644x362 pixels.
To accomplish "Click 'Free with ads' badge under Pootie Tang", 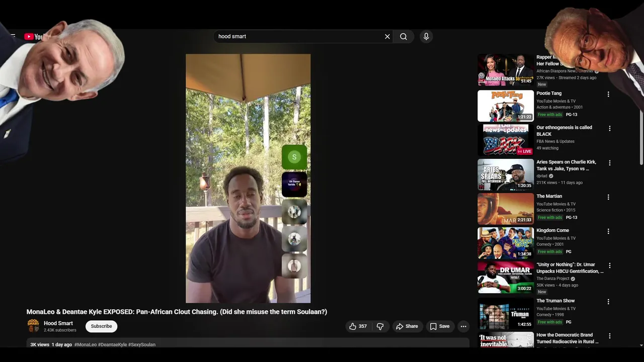I will (550, 115).
